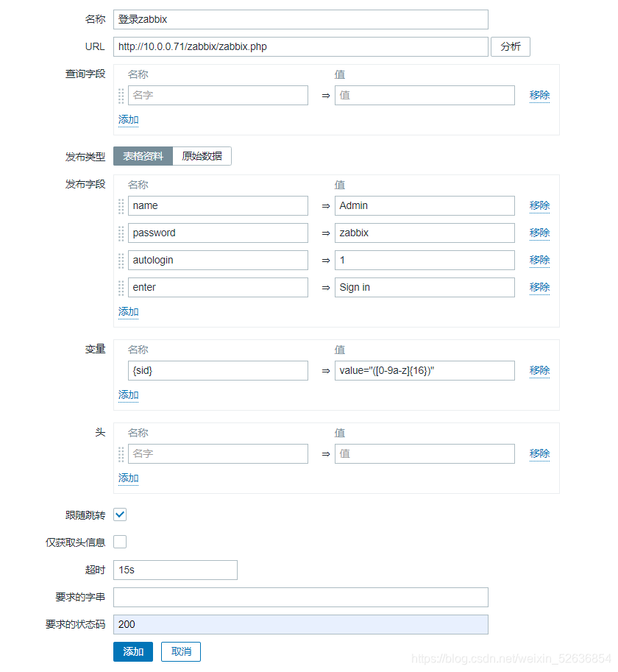This screenshot has height=672, width=618.
Task: Remove the enter post field row
Action: [539, 287]
